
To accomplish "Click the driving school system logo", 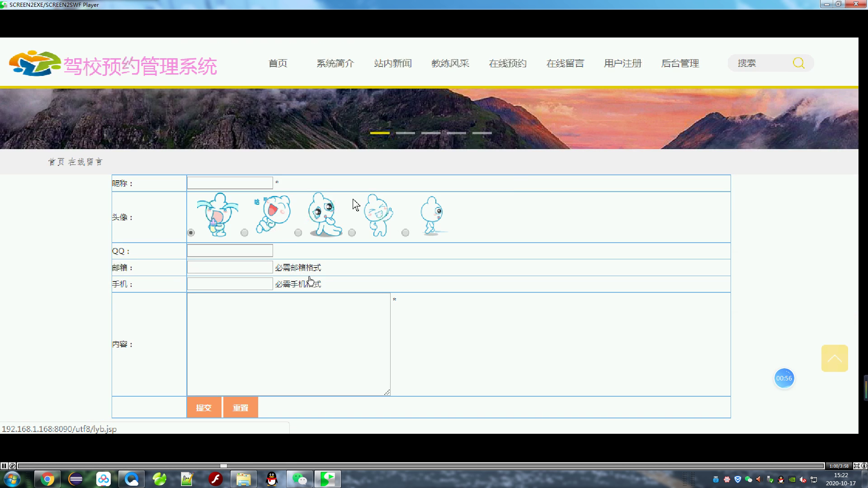I will (x=35, y=63).
